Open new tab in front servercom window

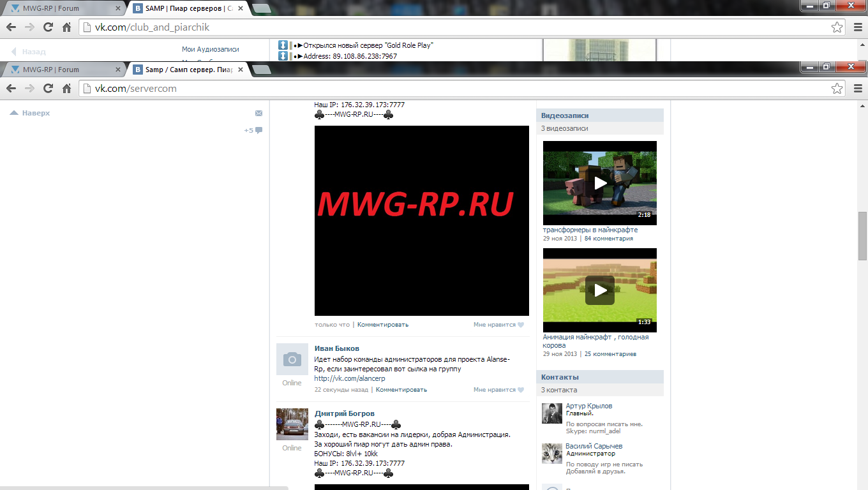pyautogui.click(x=262, y=70)
